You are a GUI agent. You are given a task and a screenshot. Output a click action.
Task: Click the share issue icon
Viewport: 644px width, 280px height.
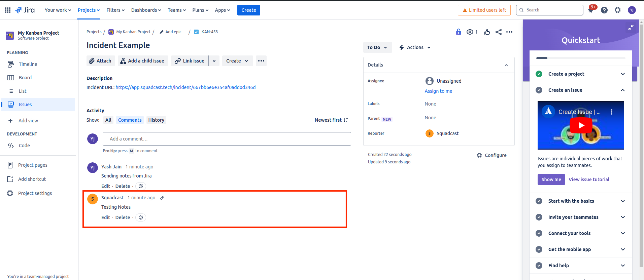[x=498, y=32]
